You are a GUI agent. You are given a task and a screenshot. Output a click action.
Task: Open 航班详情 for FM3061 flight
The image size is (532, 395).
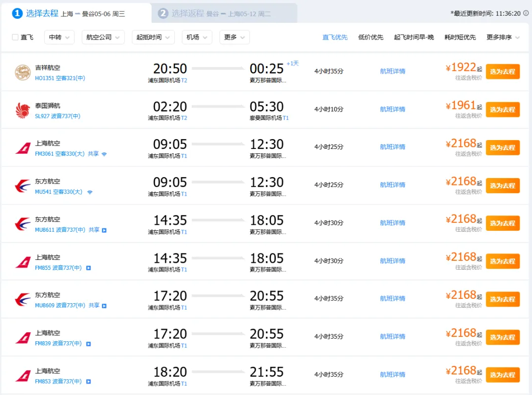click(393, 147)
